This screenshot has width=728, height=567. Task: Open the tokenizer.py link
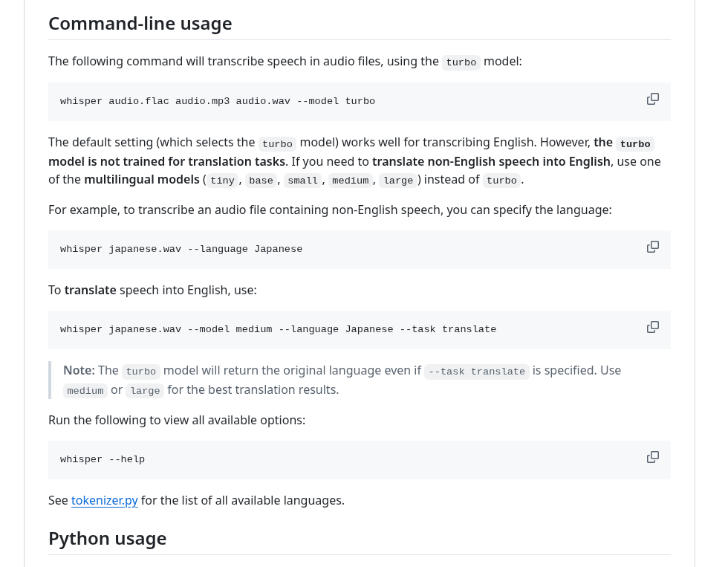(x=105, y=500)
